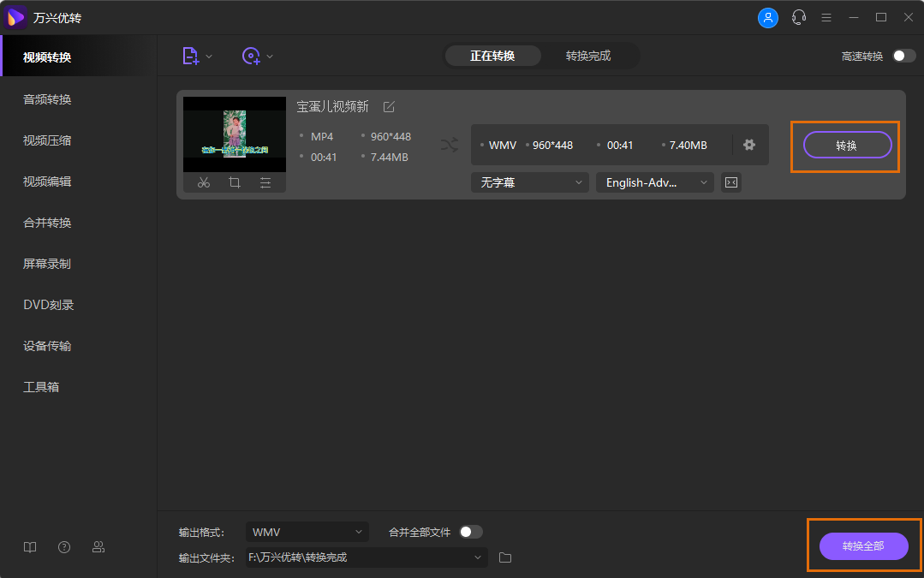
Task: Open the 输出格式 WMV format dropdown
Action: click(307, 532)
